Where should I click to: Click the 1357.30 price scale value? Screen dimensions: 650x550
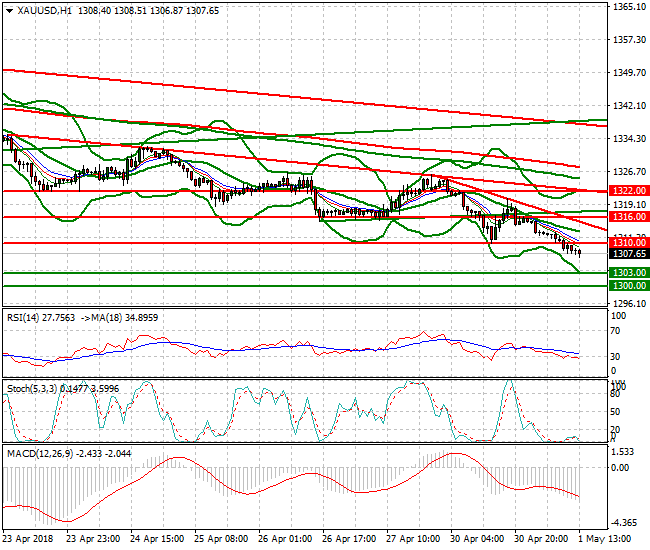click(x=629, y=39)
